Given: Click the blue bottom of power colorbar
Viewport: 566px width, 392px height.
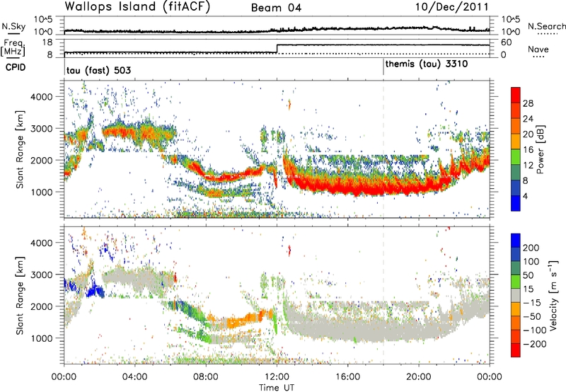Looking at the screenshot, I should [x=516, y=203].
